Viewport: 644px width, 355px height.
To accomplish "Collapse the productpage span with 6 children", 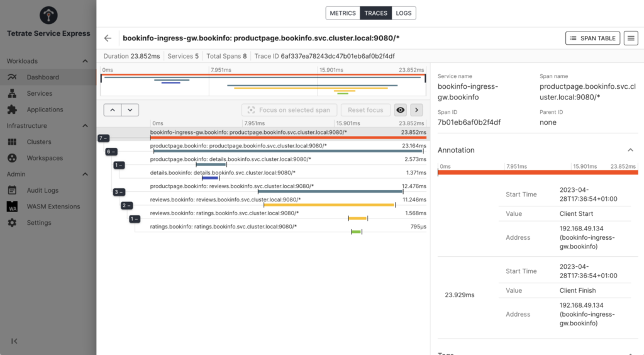I will coord(111,152).
